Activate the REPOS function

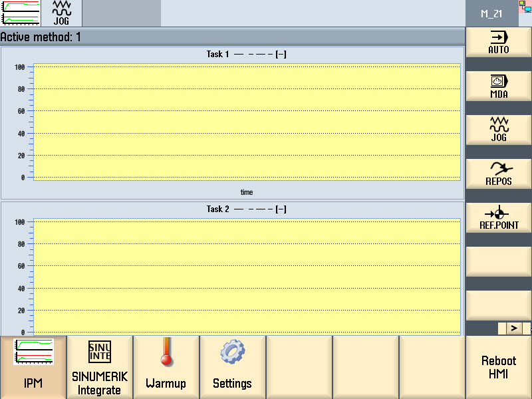[498, 174]
